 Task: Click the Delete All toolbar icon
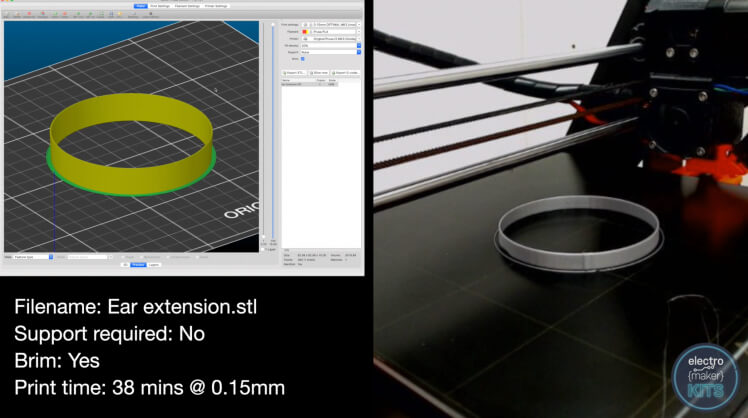(x=29, y=14)
